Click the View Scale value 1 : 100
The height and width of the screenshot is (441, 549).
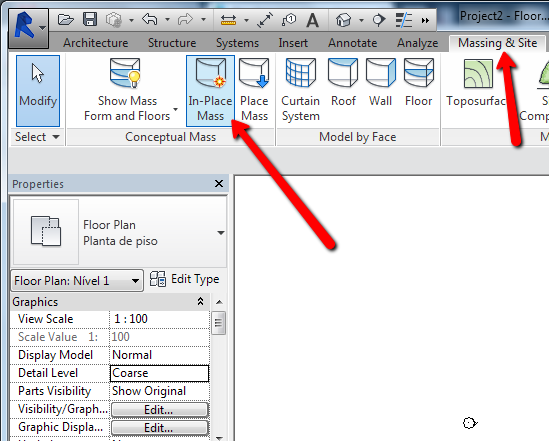click(x=160, y=319)
